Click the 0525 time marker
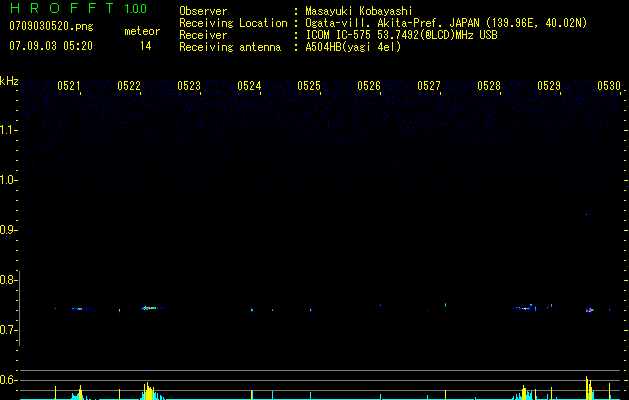This screenshot has height=400, width=629. pos(309,86)
